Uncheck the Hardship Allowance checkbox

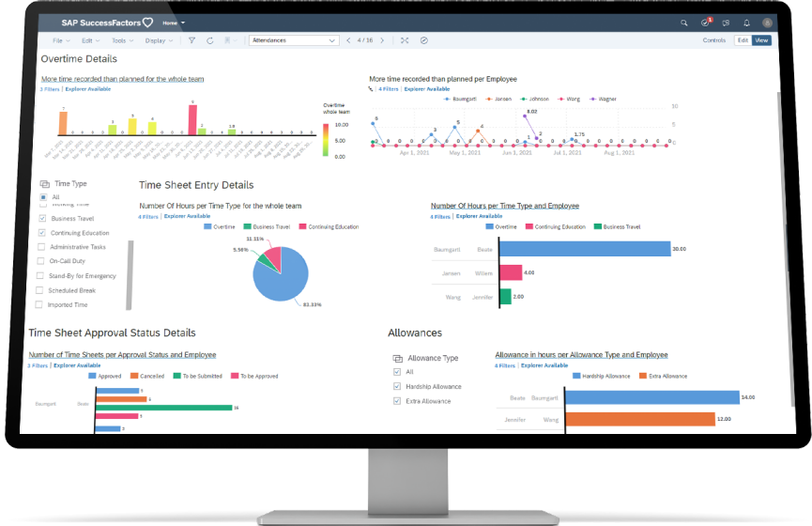[396, 387]
